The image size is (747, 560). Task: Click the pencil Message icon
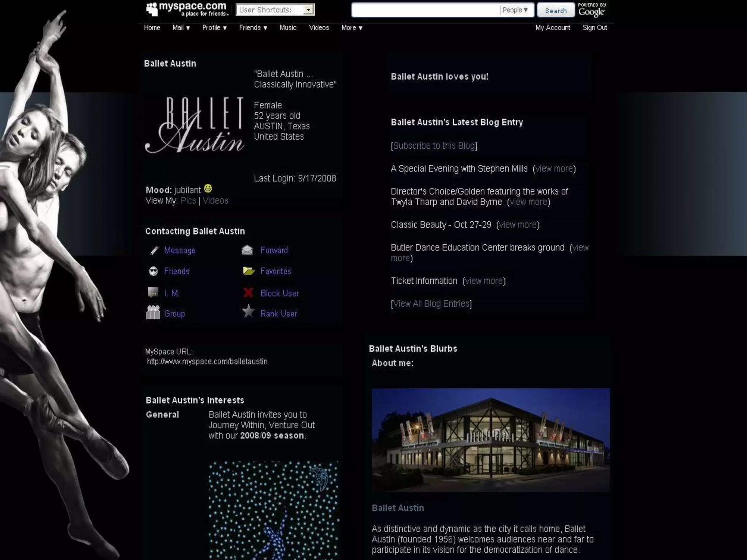point(154,250)
